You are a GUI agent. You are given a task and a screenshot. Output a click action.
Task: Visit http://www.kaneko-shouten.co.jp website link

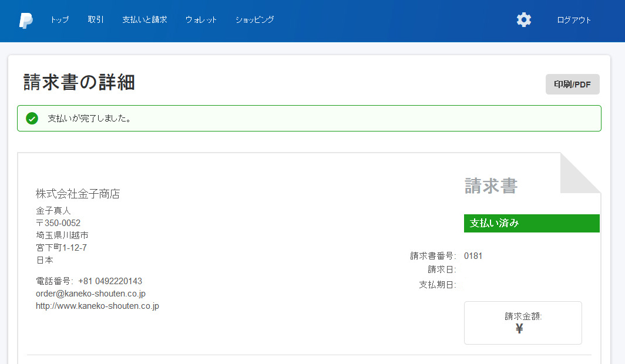click(x=98, y=306)
